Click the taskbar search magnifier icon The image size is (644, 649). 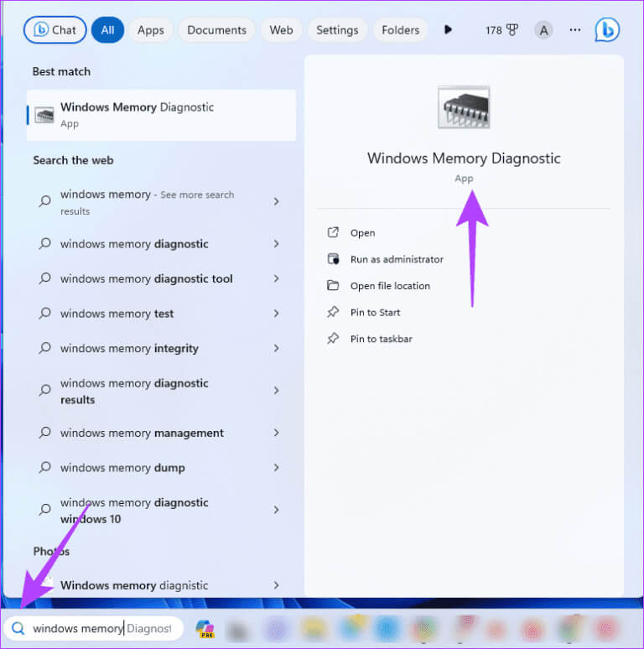point(18,628)
